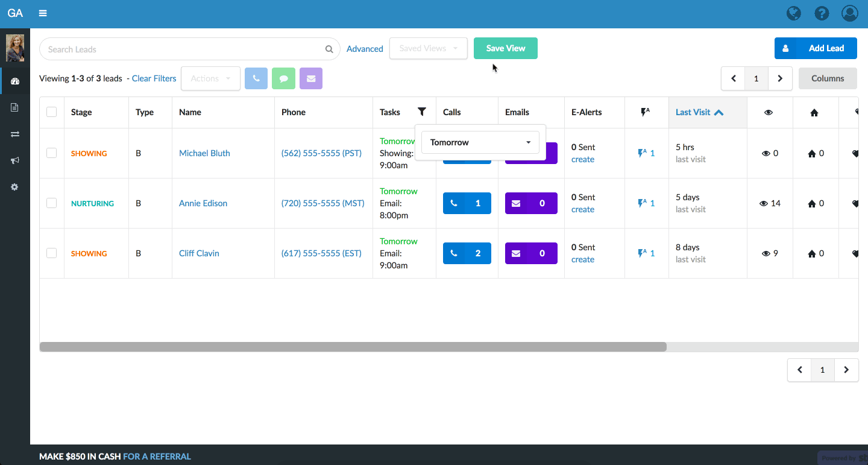Open settings gear in left sidebar
Image resolution: width=868 pixels, height=465 pixels.
pyautogui.click(x=15, y=187)
